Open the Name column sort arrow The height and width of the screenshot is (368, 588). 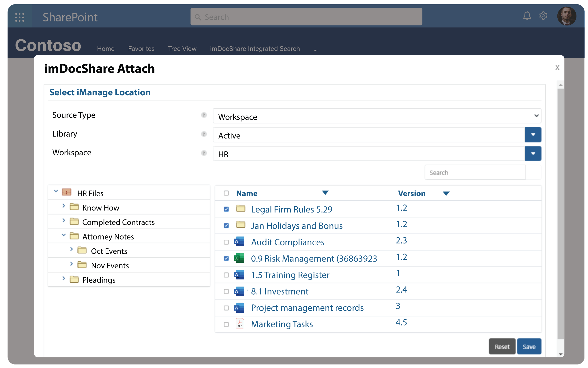[x=325, y=193]
